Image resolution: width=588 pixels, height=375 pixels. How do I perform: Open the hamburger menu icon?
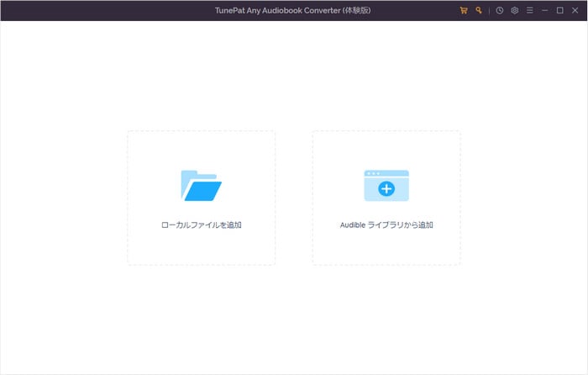coord(529,11)
